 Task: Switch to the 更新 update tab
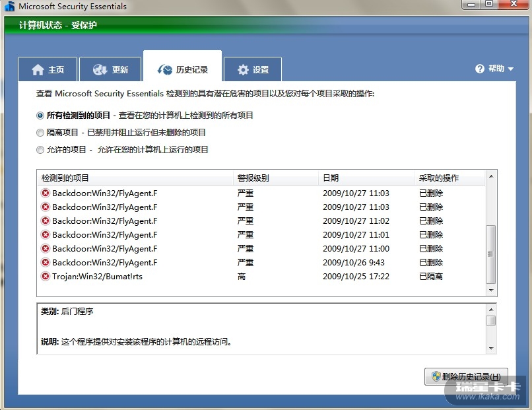click(110, 69)
